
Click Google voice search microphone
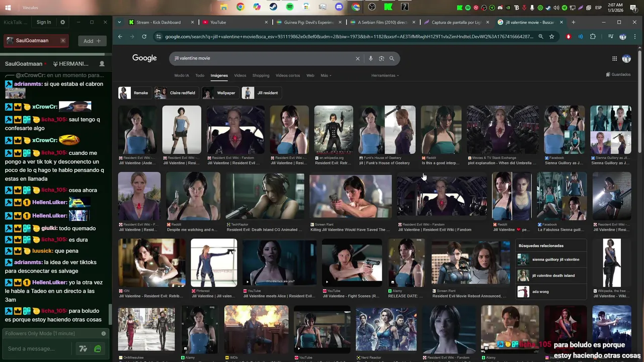click(x=371, y=58)
